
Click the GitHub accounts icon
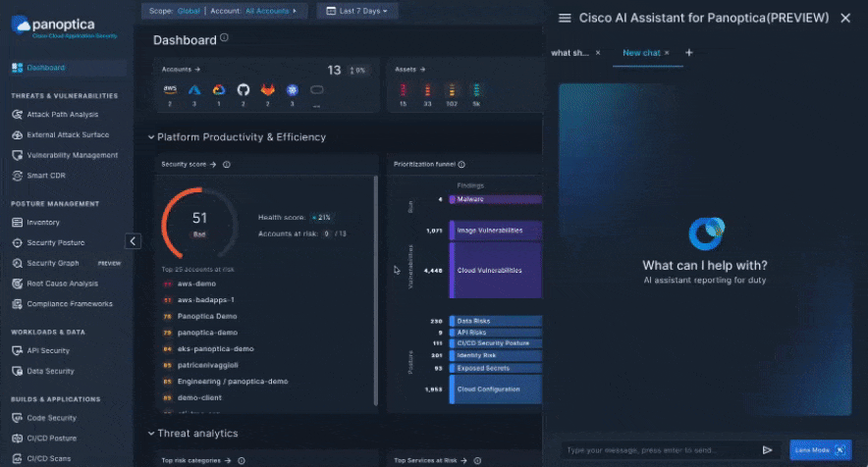pos(243,89)
